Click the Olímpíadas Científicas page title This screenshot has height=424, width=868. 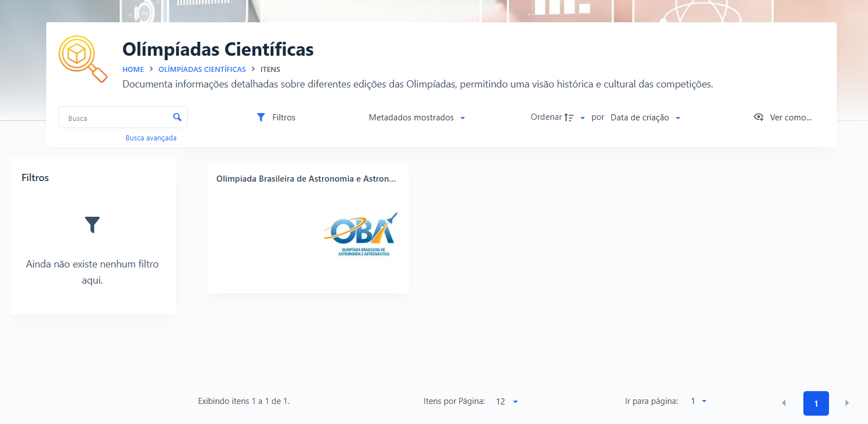click(218, 49)
